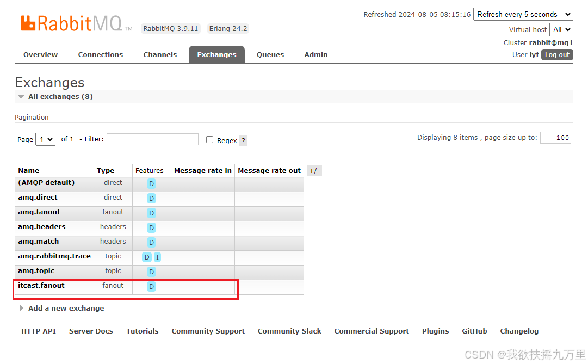
Task: Open the Regex help question mark
Action: tap(243, 141)
